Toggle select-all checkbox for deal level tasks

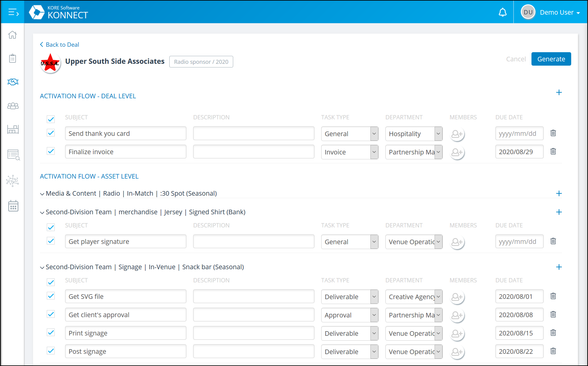point(51,119)
